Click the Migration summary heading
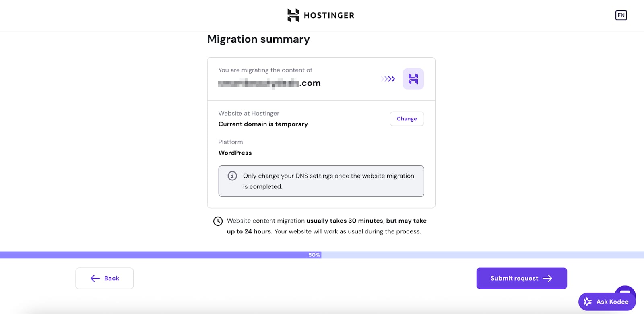This screenshot has width=644, height=314. tap(258, 39)
